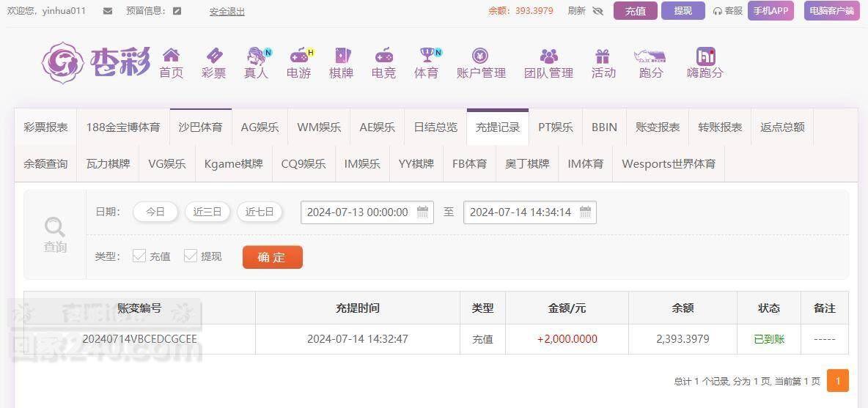Click the start date input field

point(367,212)
